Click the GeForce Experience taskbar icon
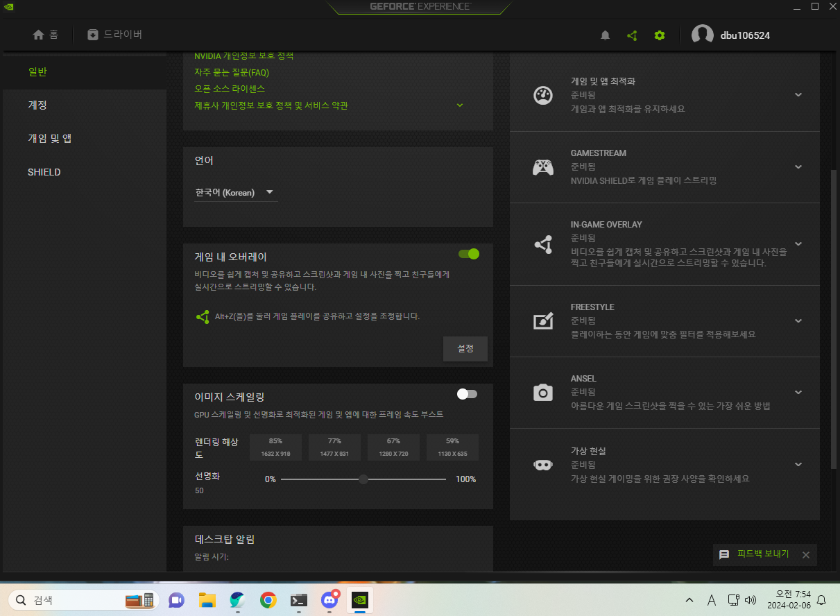Viewport: 840px width, 616px height. (x=360, y=599)
